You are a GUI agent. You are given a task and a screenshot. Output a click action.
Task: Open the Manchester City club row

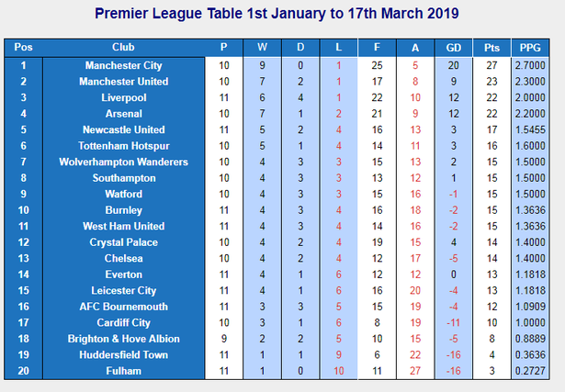click(x=123, y=65)
